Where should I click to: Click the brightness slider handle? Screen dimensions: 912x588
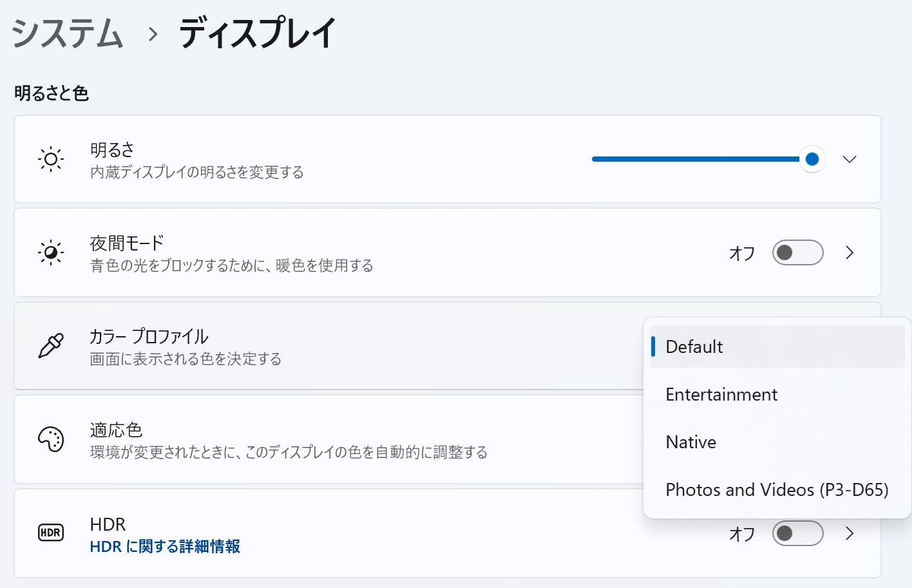[812, 159]
